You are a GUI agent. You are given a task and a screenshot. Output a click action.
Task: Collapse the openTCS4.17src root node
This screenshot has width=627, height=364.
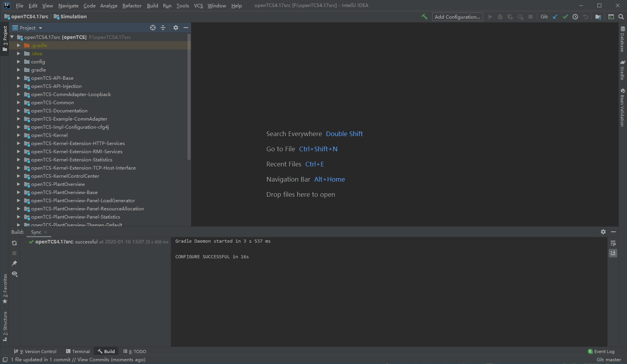click(12, 37)
